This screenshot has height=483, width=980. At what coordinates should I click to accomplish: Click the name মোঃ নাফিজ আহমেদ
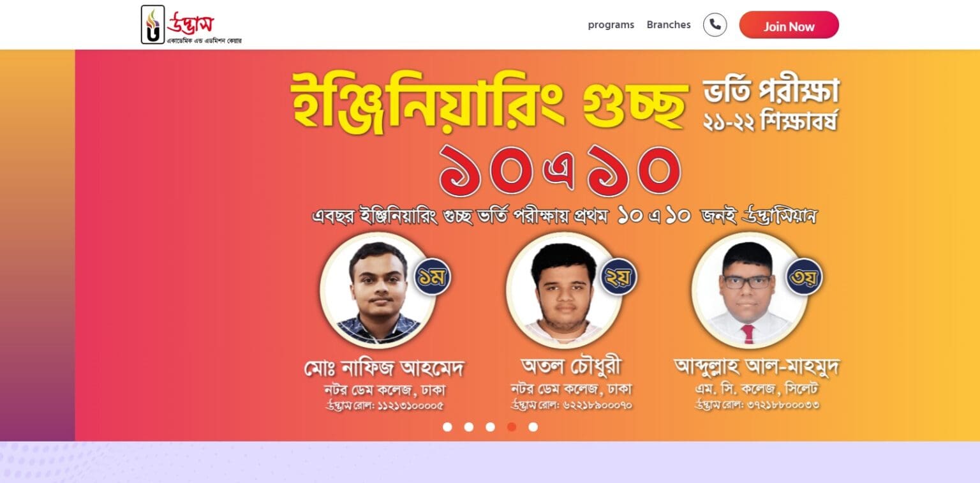click(383, 368)
